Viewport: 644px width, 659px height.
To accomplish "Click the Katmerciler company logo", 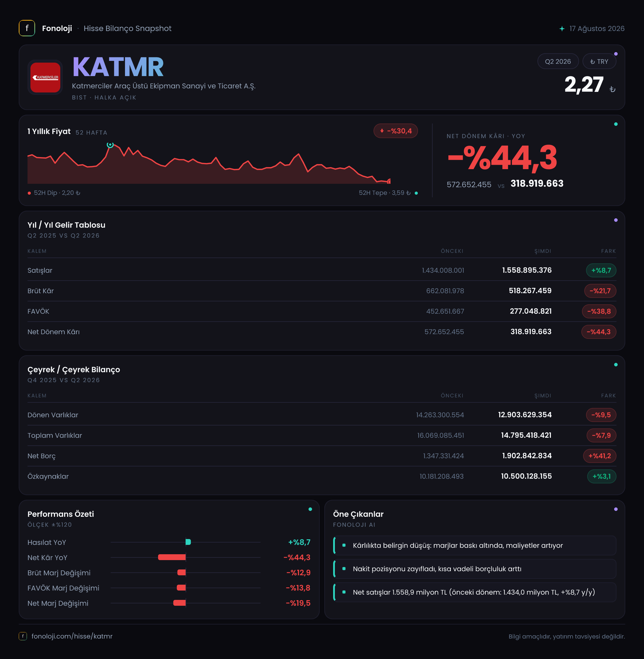I will click(x=45, y=78).
